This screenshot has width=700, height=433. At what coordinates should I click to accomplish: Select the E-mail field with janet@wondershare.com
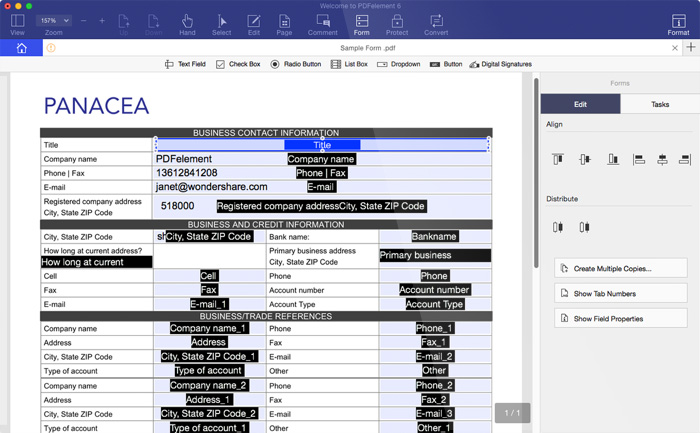(x=322, y=187)
